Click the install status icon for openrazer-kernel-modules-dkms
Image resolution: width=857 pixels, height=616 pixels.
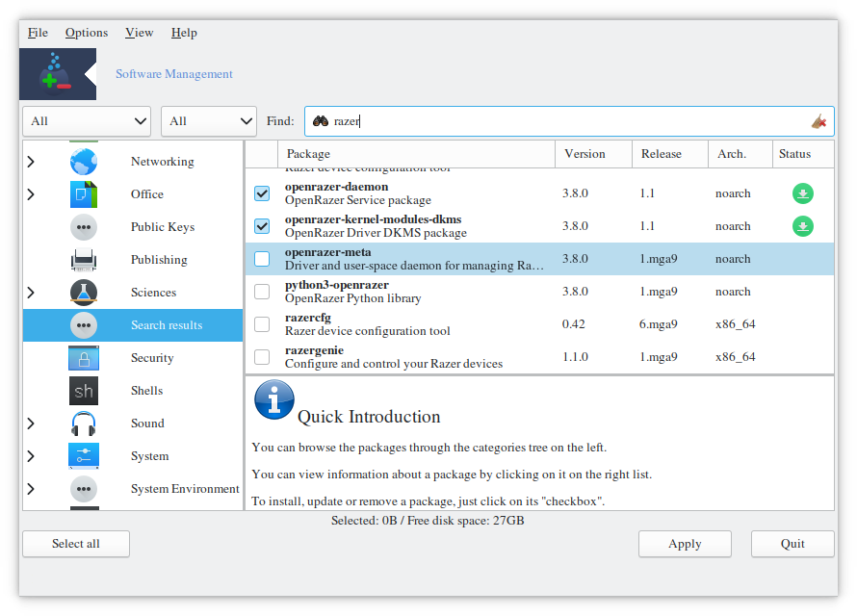[803, 226]
